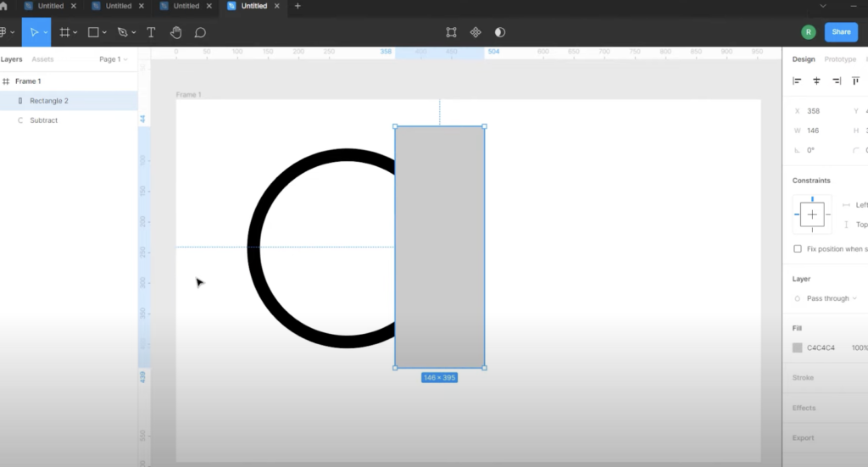Image resolution: width=868 pixels, height=467 pixels.
Task: Click the Edit object icon
Action: 451,32
